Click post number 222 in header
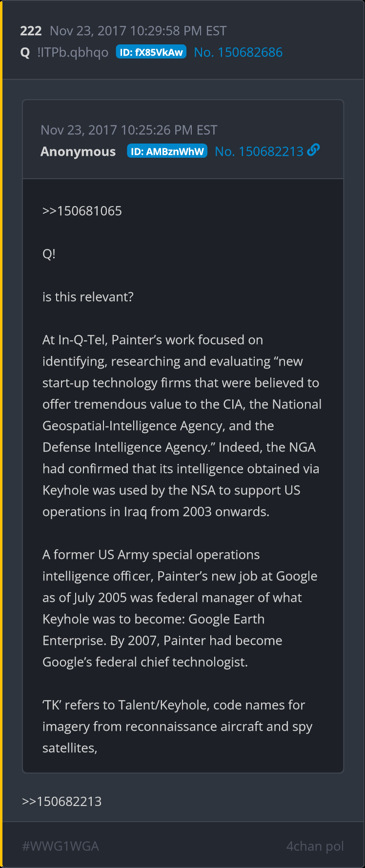 [31, 31]
